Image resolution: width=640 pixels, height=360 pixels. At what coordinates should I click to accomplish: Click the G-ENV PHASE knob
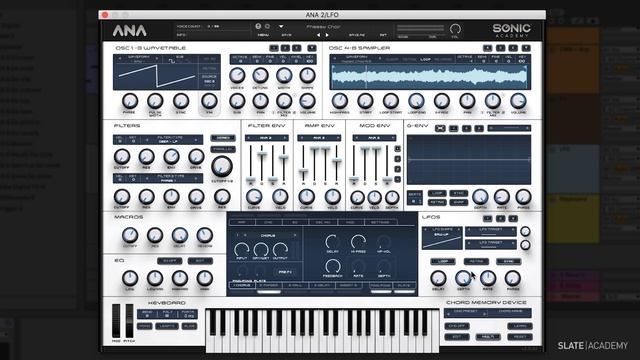pos(523,197)
